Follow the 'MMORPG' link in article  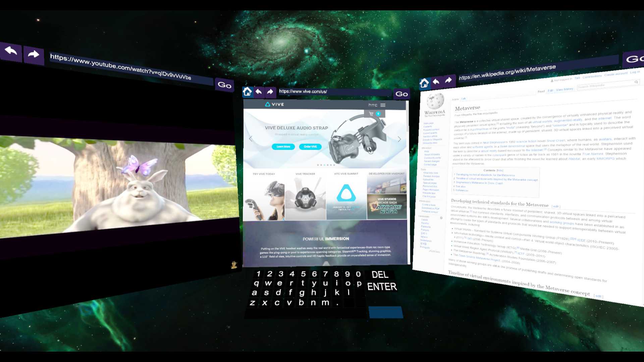pyautogui.click(x=606, y=159)
